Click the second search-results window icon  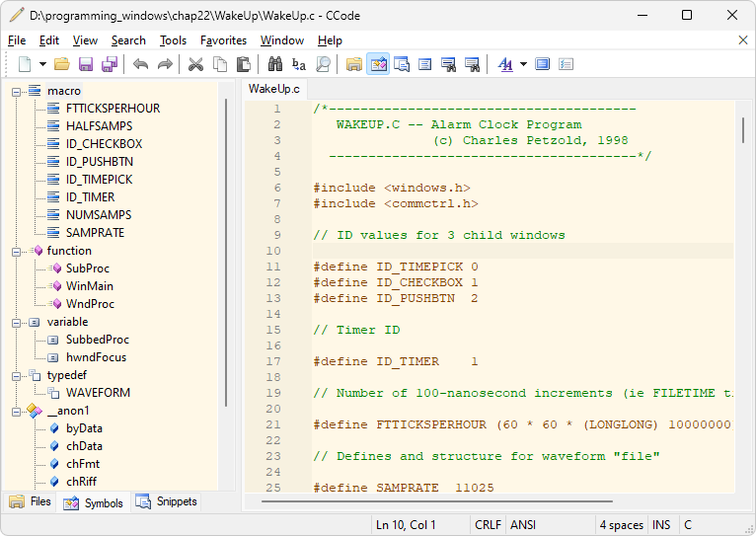tap(472, 64)
